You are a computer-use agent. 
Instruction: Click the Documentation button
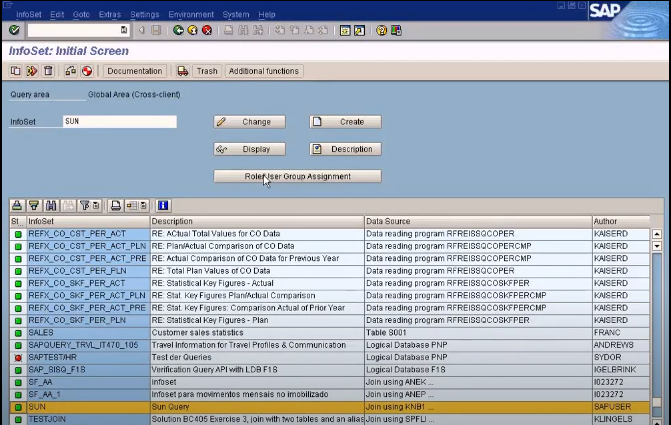(134, 71)
